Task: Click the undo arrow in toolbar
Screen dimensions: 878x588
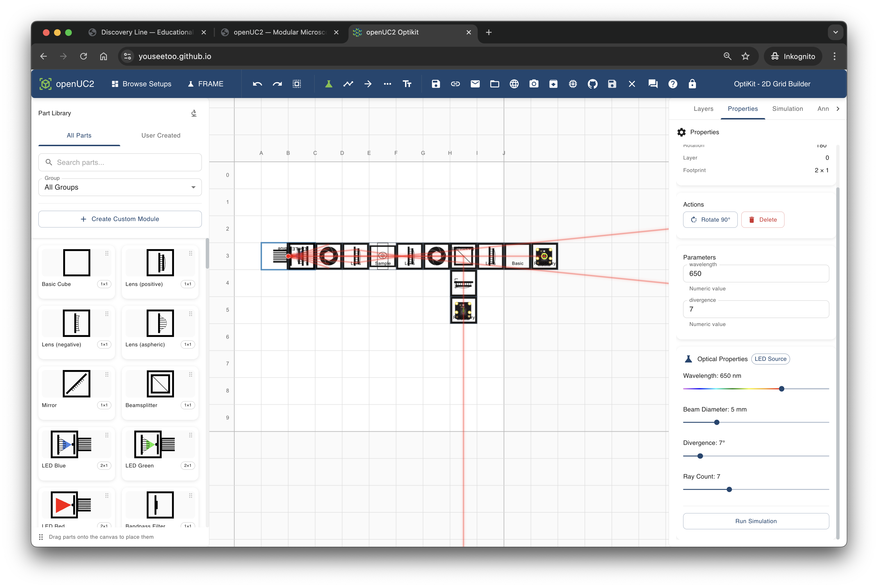Action: [x=257, y=84]
